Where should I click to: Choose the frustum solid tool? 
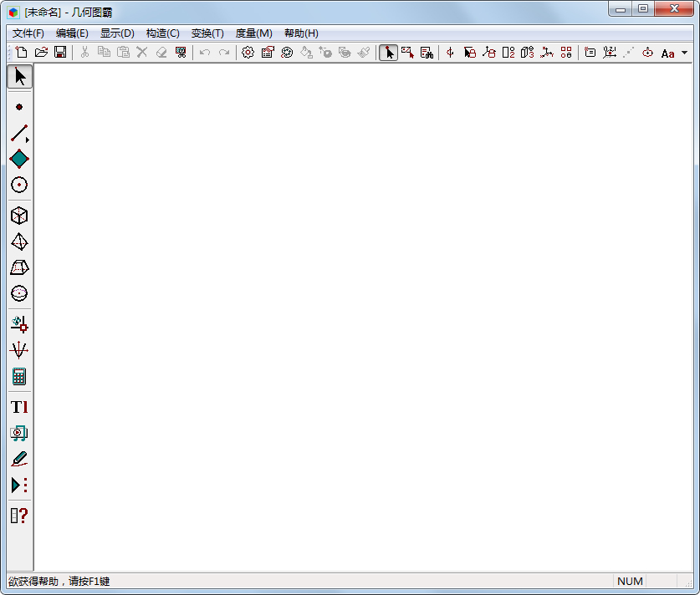click(19, 267)
